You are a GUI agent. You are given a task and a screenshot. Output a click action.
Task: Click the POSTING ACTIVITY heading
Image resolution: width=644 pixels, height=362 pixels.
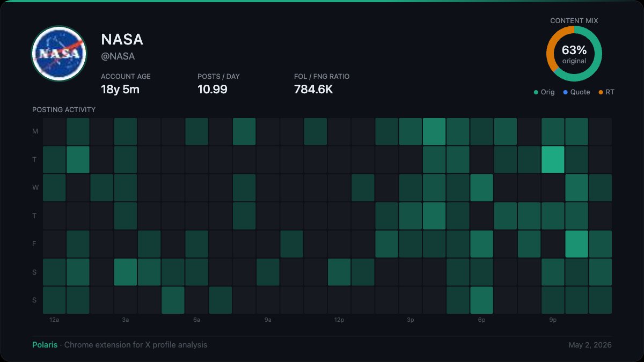(64, 110)
